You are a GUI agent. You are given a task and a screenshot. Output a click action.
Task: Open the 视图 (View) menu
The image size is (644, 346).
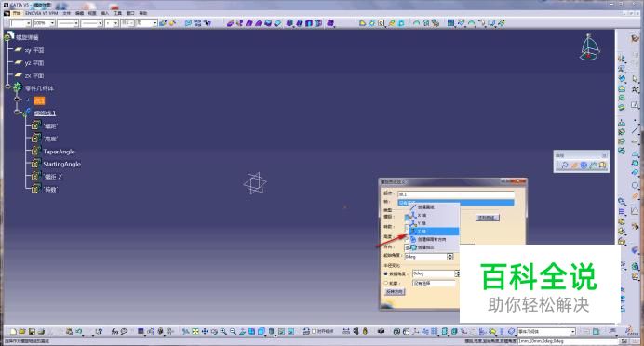[x=92, y=13]
